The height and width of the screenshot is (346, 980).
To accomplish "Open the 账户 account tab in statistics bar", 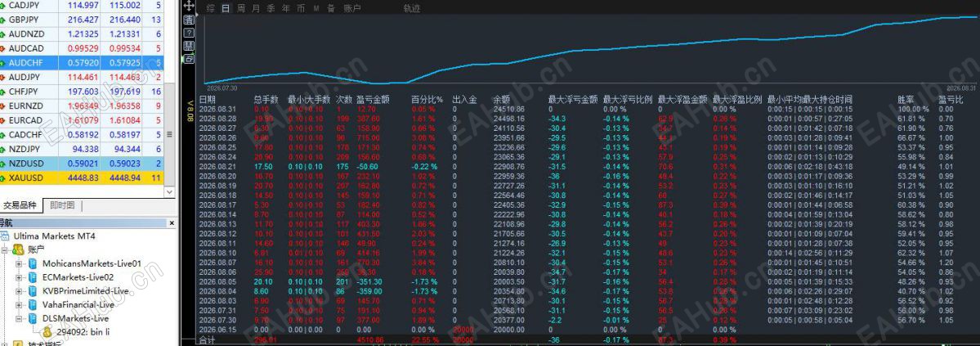I will (352, 9).
